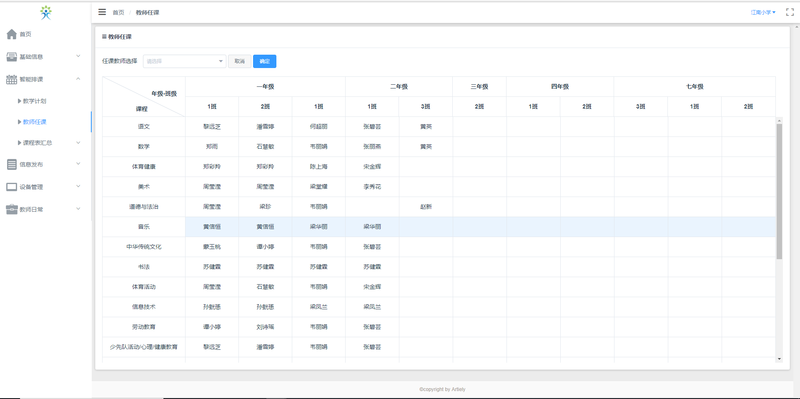
Task: Click the school logo above the sidebar
Action: click(46, 12)
